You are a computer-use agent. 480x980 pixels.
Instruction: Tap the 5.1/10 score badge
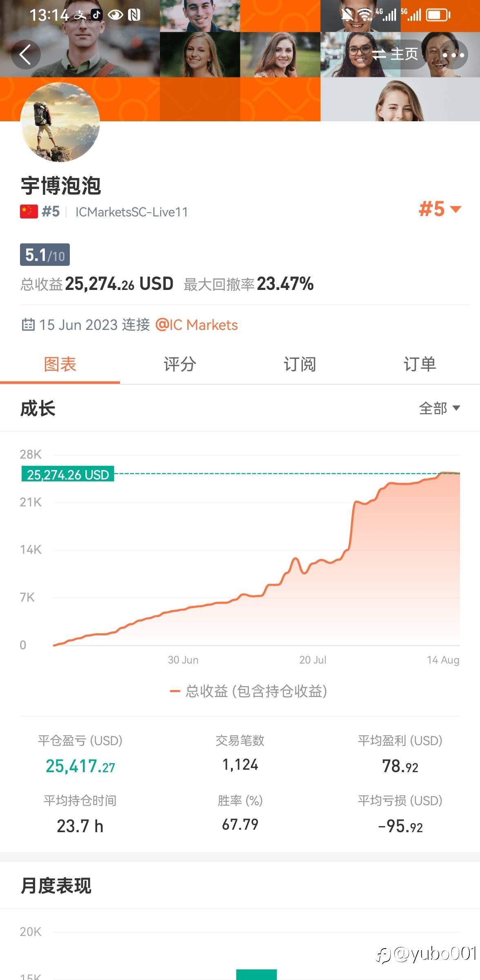click(x=45, y=255)
